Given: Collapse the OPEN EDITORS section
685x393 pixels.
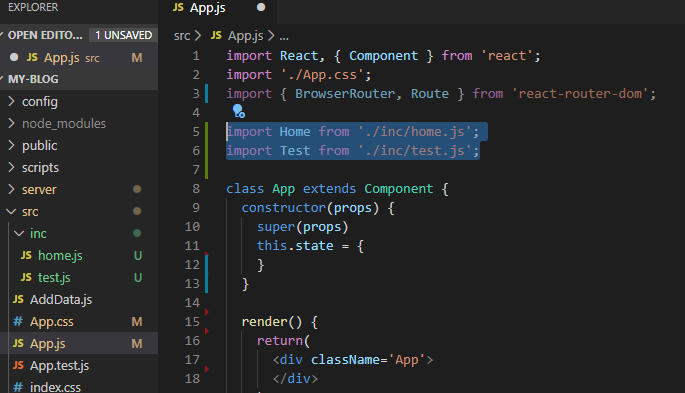Looking at the screenshot, I should click(x=2, y=35).
